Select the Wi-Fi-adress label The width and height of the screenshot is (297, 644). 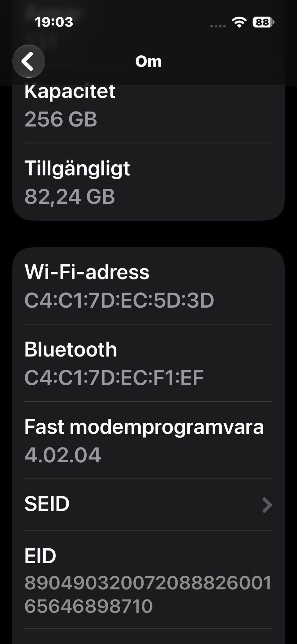pos(87,272)
